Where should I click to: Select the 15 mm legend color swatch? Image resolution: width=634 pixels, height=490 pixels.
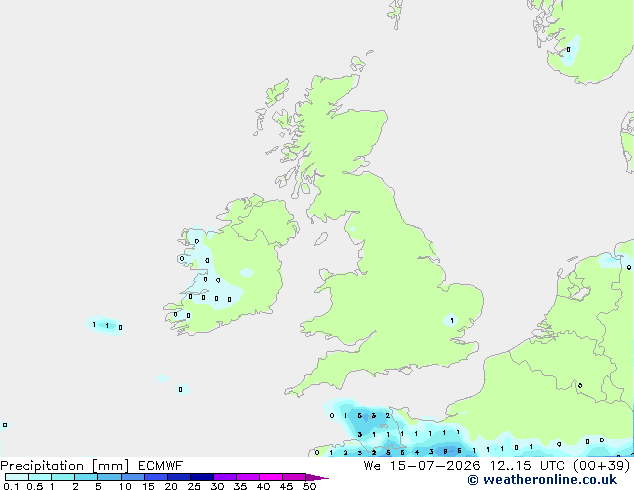pyautogui.click(x=156, y=477)
